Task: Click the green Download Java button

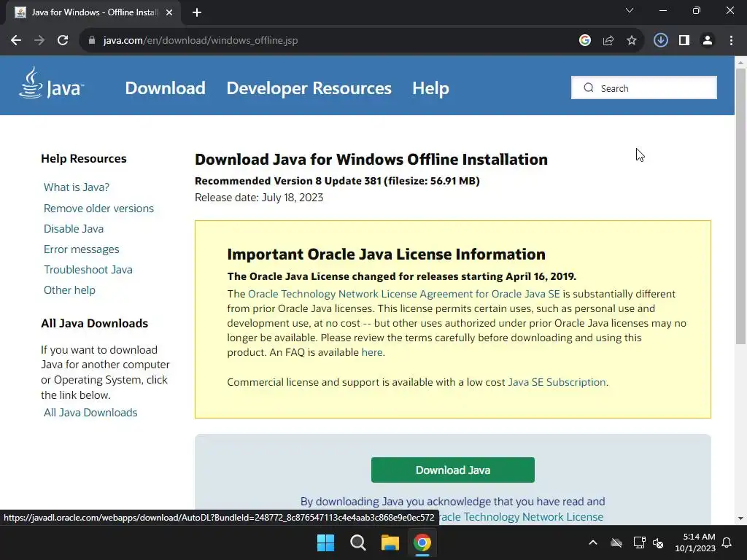Action: pos(452,470)
